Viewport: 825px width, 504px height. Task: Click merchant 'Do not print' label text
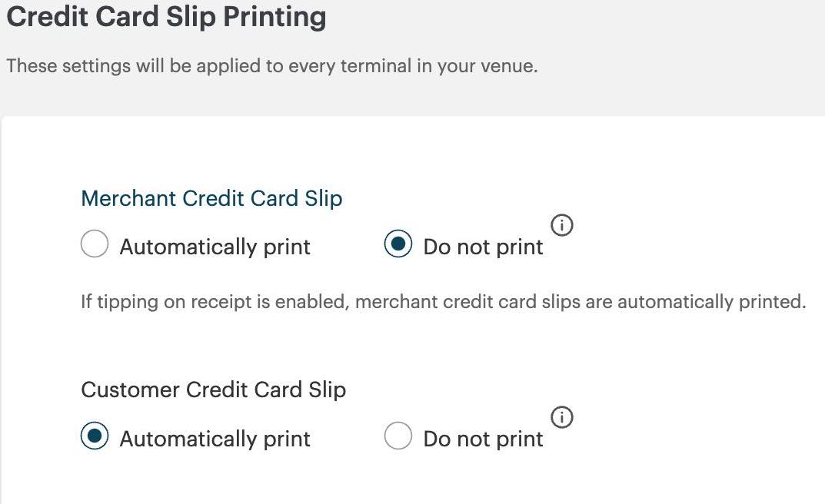[x=483, y=247]
